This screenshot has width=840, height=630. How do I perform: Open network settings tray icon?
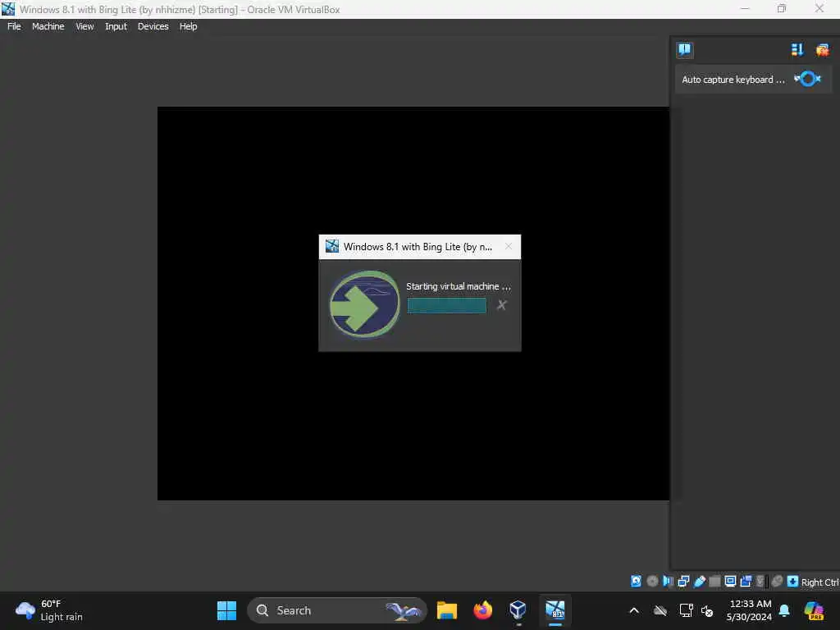coord(687,610)
